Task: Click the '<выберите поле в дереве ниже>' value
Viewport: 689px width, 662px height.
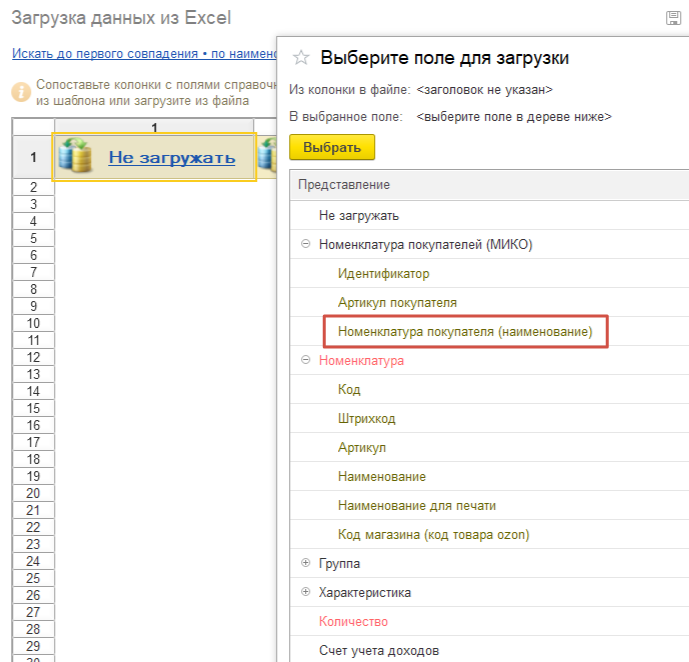Action: [514, 117]
